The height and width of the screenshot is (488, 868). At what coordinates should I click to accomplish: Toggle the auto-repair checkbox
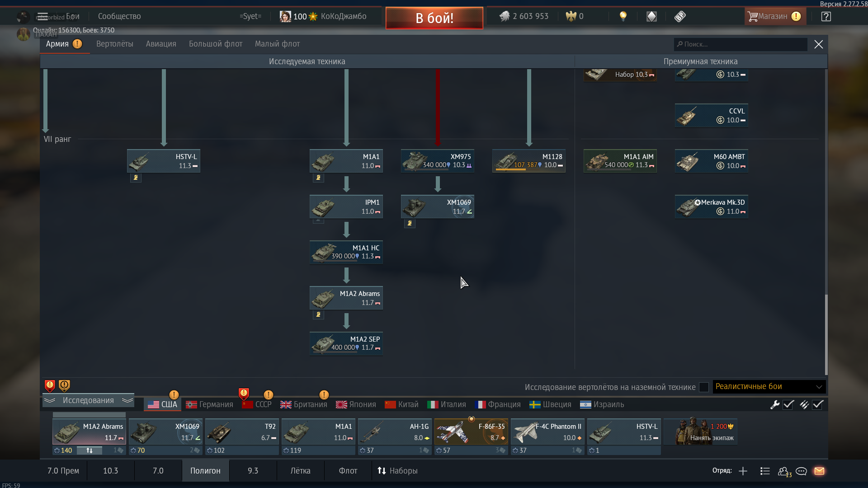(788, 404)
